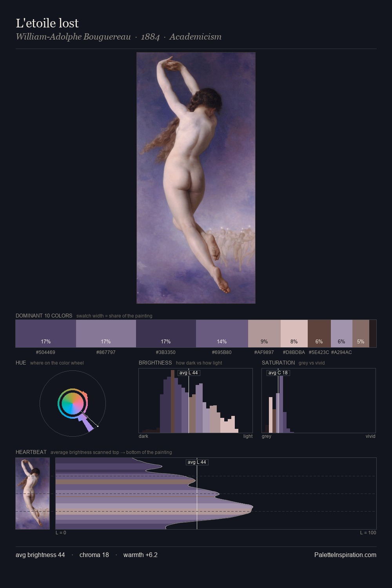Select the #D8BDBA pale pink 8% swatch
Image resolution: width=392 pixels, height=588 pixels.
tap(294, 334)
